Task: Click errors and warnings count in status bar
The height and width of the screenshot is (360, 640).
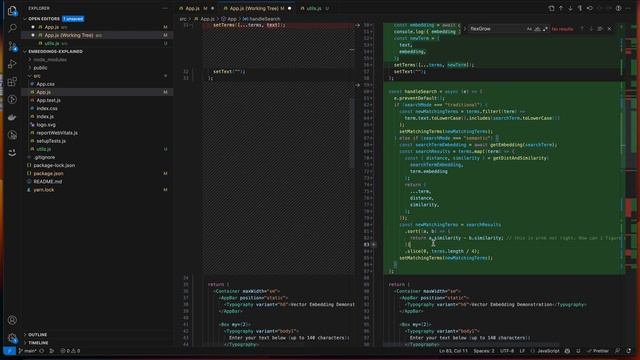Action: (x=70, y=351)
